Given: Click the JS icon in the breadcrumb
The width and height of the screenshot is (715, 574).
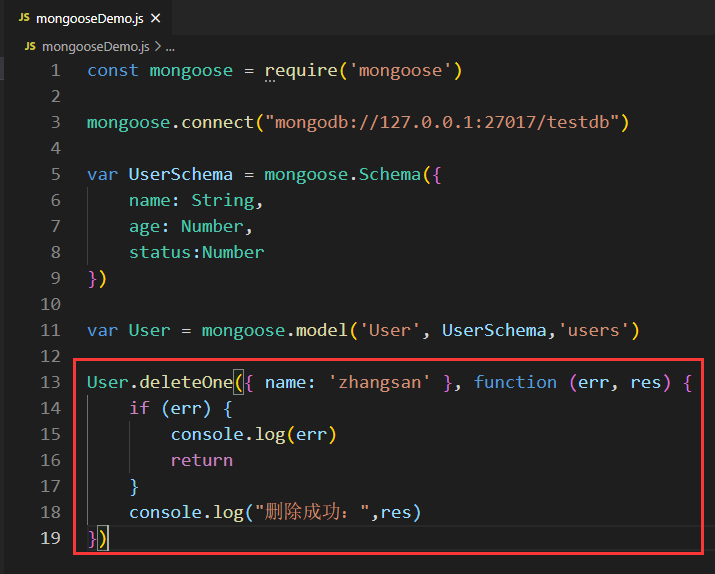Looking at the screenshot, I should click(30, 47).
